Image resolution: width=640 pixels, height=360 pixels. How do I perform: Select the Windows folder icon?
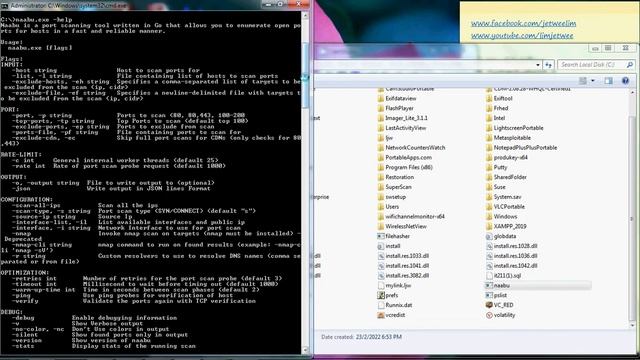click(489, 216)
